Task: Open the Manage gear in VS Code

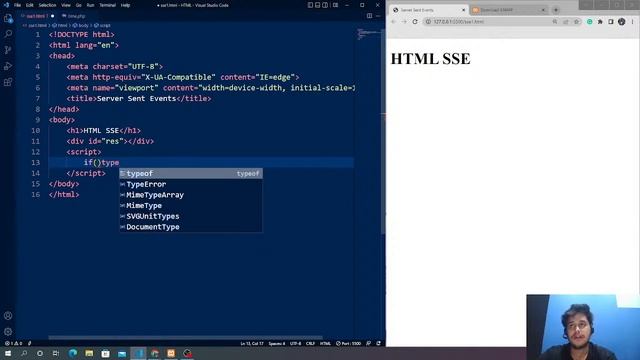Action: [8, 331]
